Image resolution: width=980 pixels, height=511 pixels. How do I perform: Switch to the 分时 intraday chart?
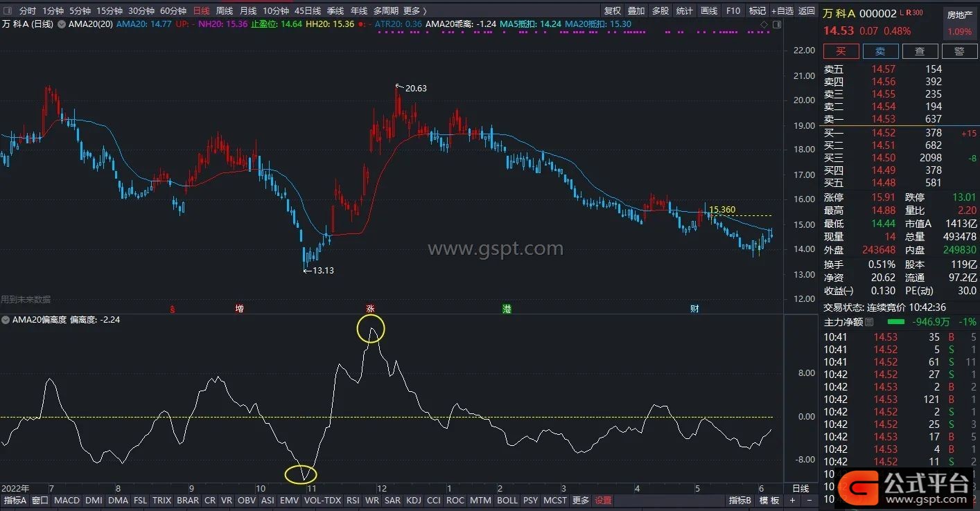28,10
